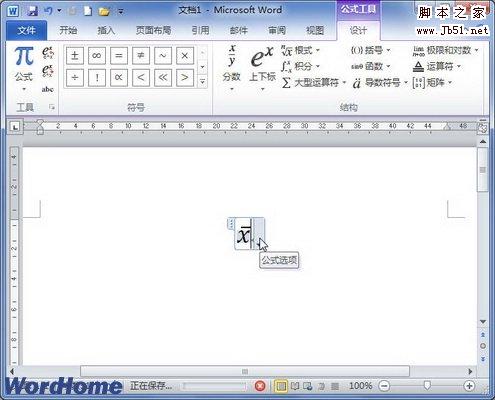Switch to the 邮件 tab
The width and height of the screenshot is (495, 400).
(x=239, y=31)
